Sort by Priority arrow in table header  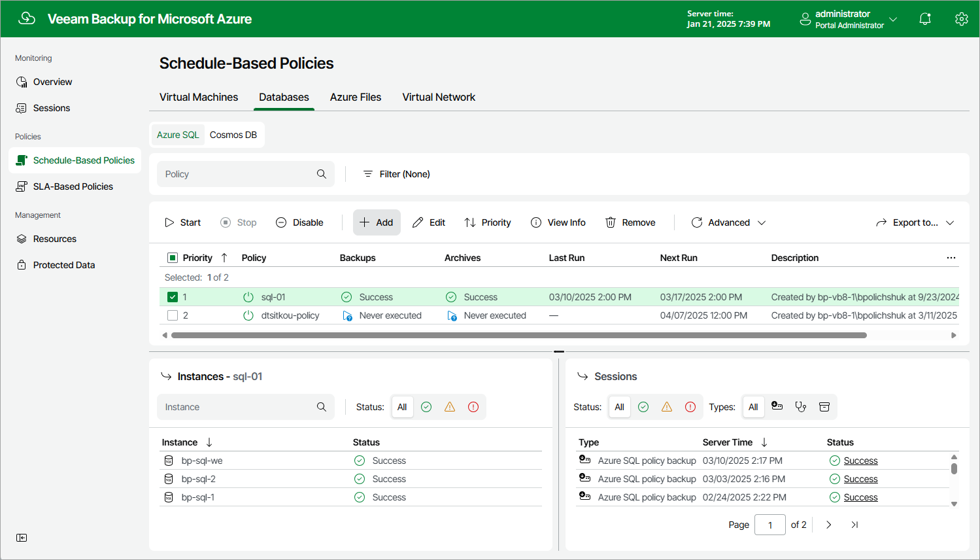pyautogui.click(x=224, y=258)
